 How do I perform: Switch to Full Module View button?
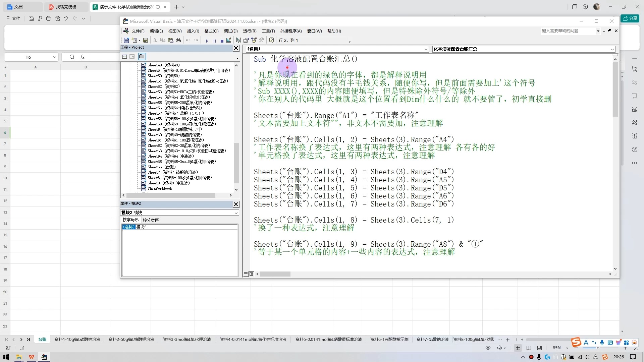pyautogui.click(x=252, y=274)
